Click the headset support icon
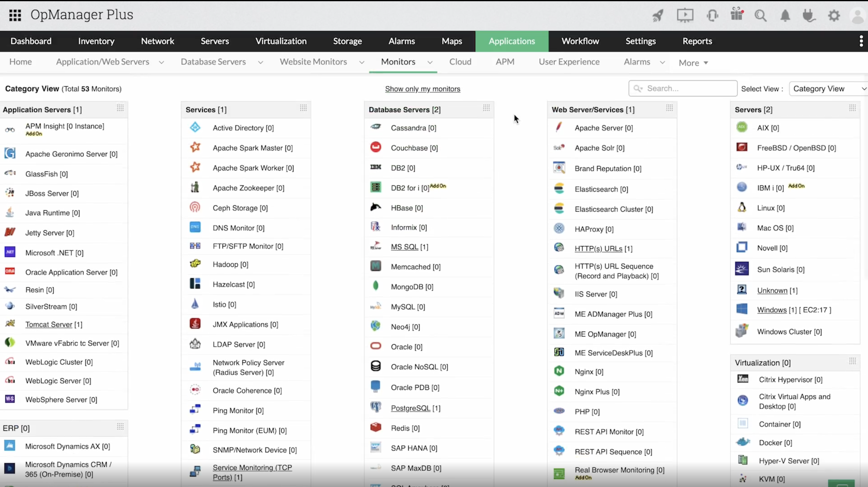This screenshot has width=868, height=487. coord(712,15)
